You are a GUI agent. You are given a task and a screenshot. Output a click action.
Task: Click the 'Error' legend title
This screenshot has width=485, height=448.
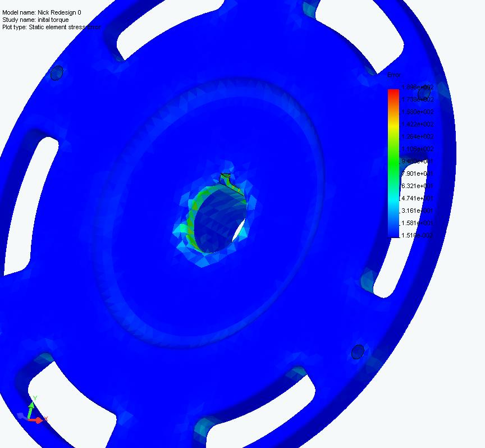pyautogui.click(x=395, y=75)
